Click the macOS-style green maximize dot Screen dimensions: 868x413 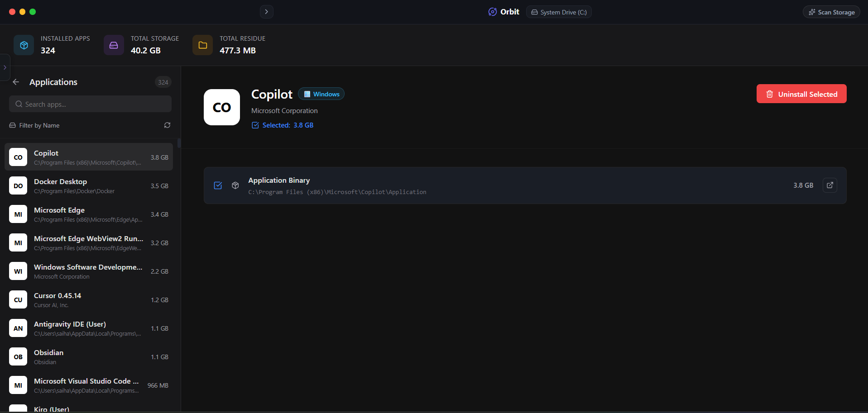tap(33, 12)
